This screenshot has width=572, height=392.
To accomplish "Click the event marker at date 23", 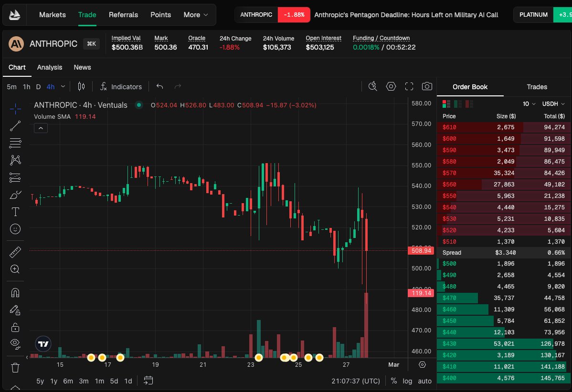I will point(259,358).
